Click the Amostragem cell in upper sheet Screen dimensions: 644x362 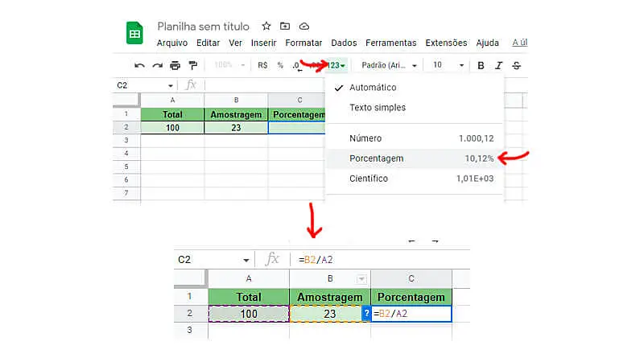(236, 114)
